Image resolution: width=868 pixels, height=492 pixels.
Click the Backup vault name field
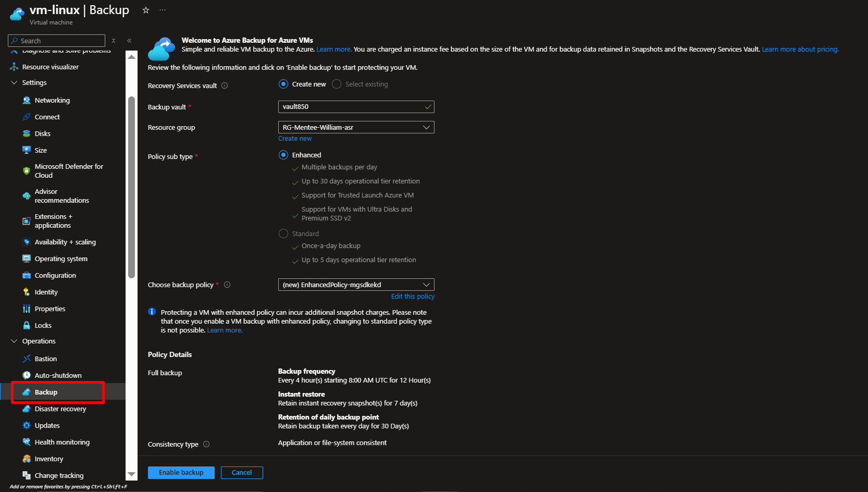[x=352, y=107]
